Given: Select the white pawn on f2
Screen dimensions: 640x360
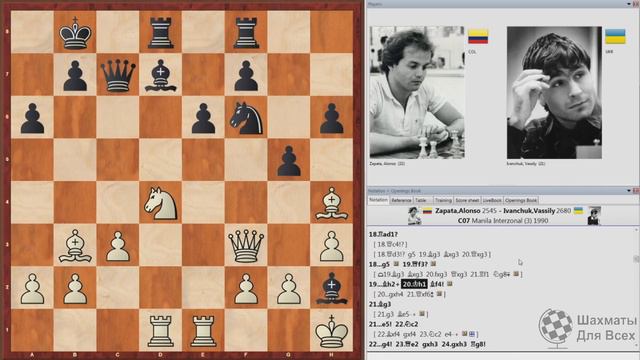Looking at the screenshot, I should pyautogui.click(x=246, y=289).
